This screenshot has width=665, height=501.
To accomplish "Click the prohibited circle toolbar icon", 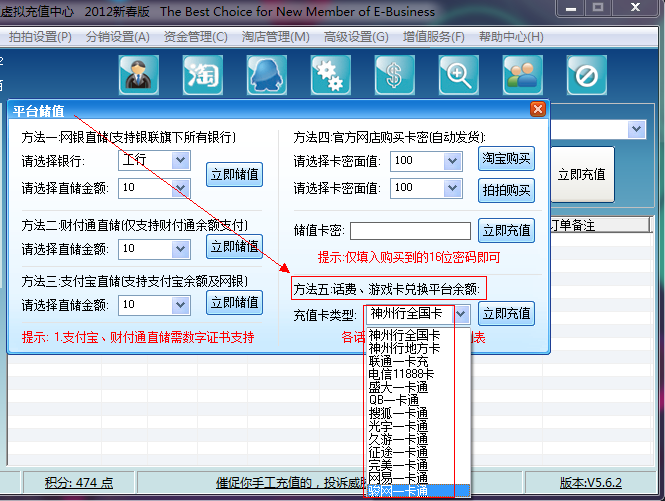I will pos(587,74).
